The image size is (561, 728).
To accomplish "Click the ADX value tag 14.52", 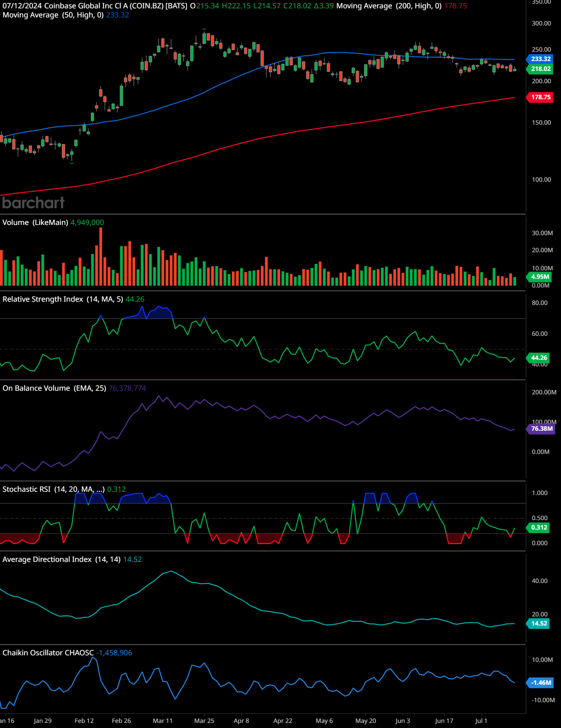I will point(538,623).
